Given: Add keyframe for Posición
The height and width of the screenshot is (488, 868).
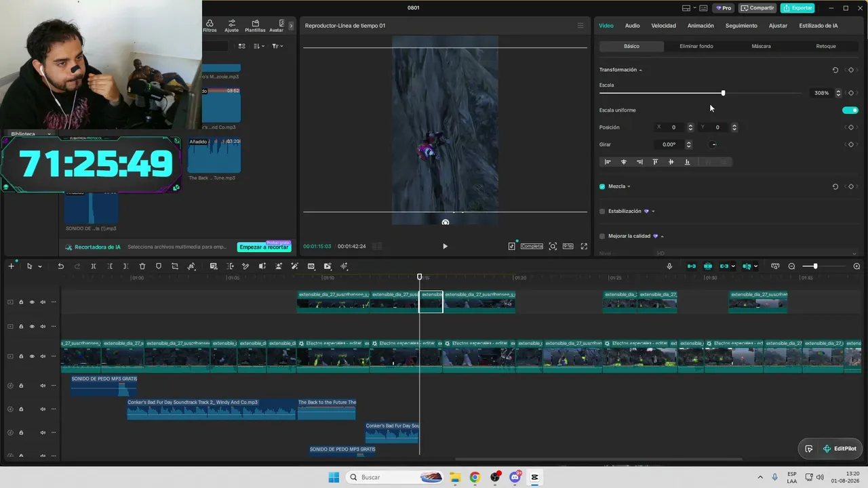Looking at the screenshot, I should point(851,127).
